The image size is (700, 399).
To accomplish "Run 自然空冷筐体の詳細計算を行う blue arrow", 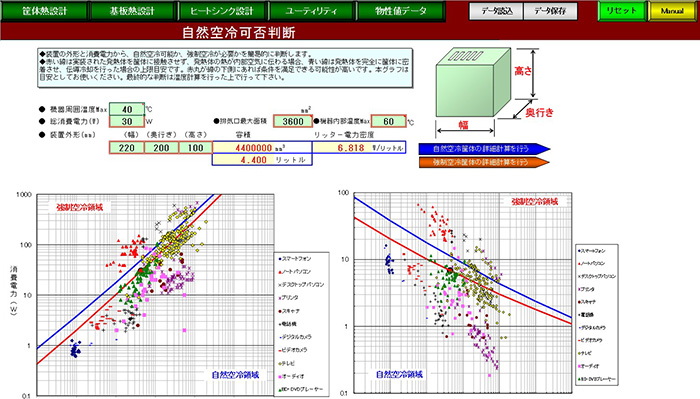I will [x=484, y=149].
